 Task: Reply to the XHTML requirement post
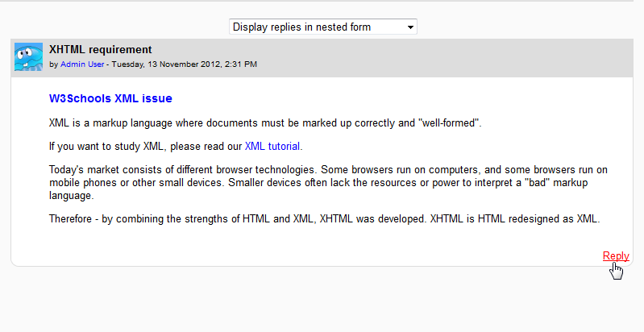point(616,255)
